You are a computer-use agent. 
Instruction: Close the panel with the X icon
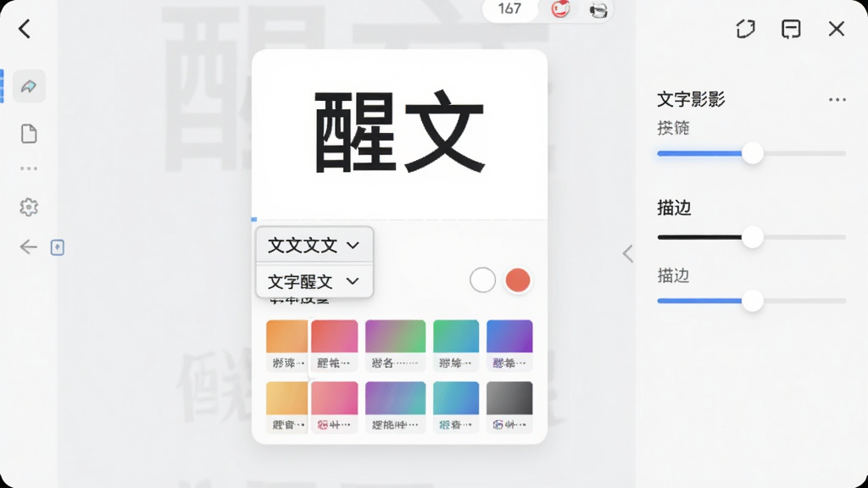coord(837,29)
